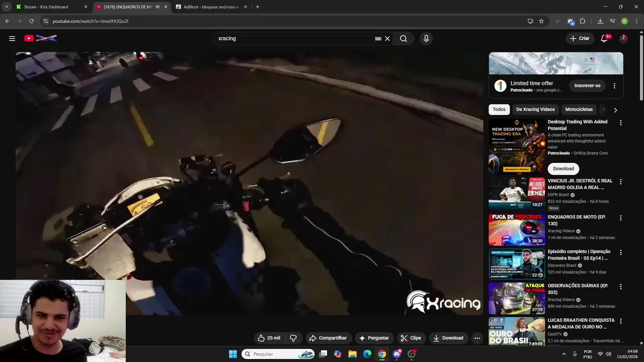The image size is (644, 362).
Task: Open Episódio completo Operação Fronteira Brasil title
Action: [x=579, y=254]
